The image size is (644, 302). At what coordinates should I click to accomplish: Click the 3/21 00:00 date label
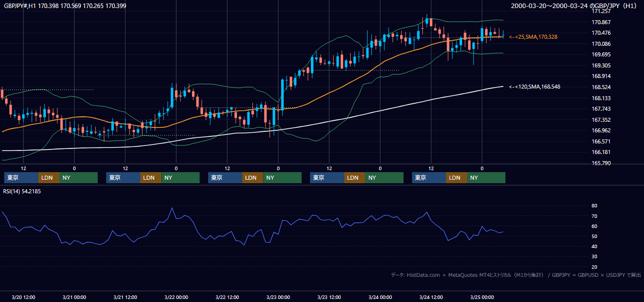coord(74,297)
